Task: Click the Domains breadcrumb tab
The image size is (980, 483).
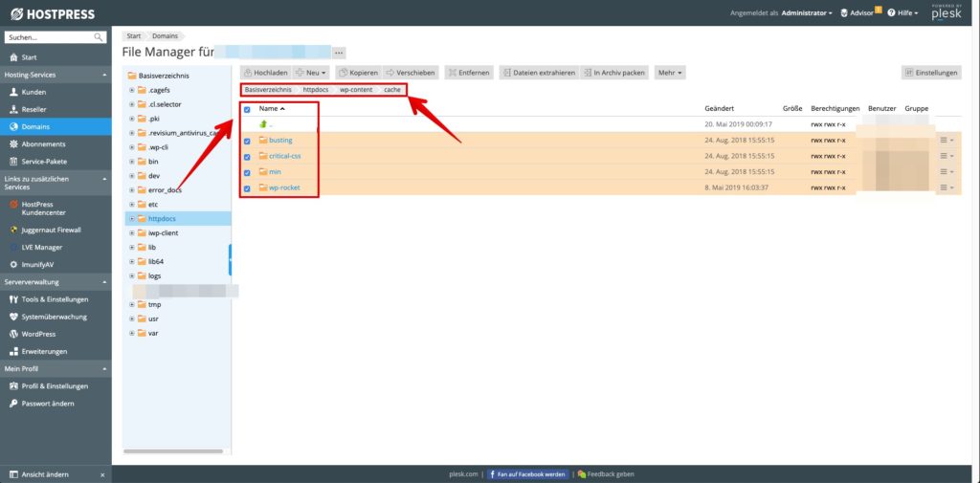Action: tap(165, 36)
